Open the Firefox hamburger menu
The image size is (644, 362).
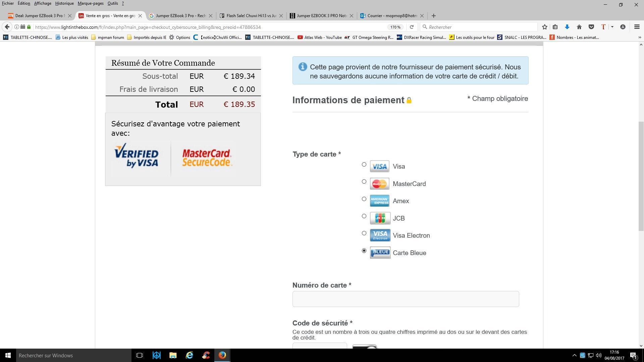[637, 27]
